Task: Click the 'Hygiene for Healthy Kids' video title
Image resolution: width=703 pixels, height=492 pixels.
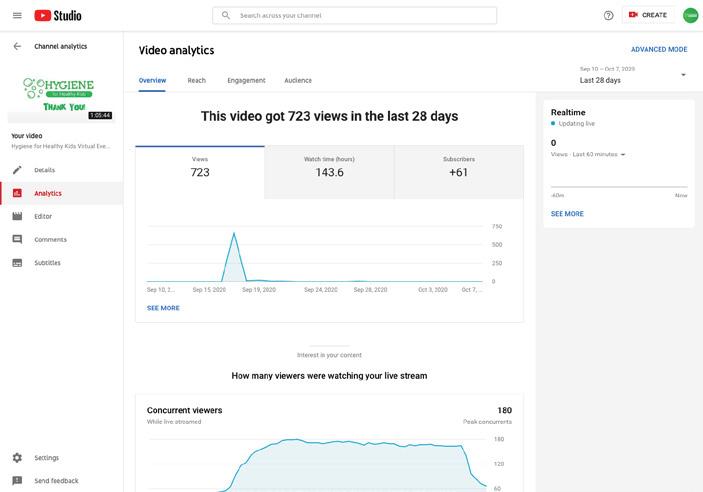Action: (61, 146)
